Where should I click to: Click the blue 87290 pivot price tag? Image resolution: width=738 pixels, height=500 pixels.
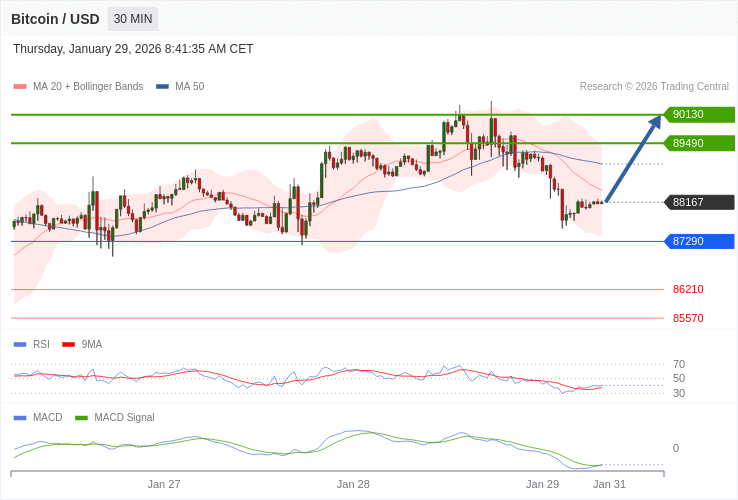699,241
